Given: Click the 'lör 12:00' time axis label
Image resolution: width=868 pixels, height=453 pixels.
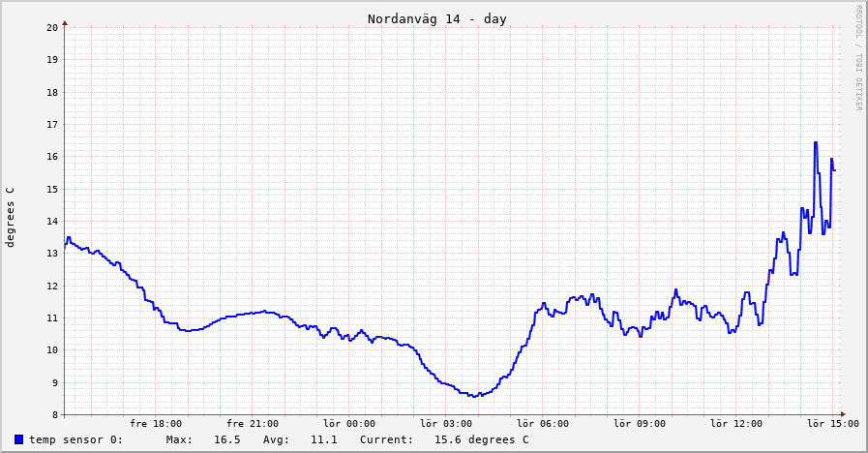Looking at the screenshot, I should (736, 424).
